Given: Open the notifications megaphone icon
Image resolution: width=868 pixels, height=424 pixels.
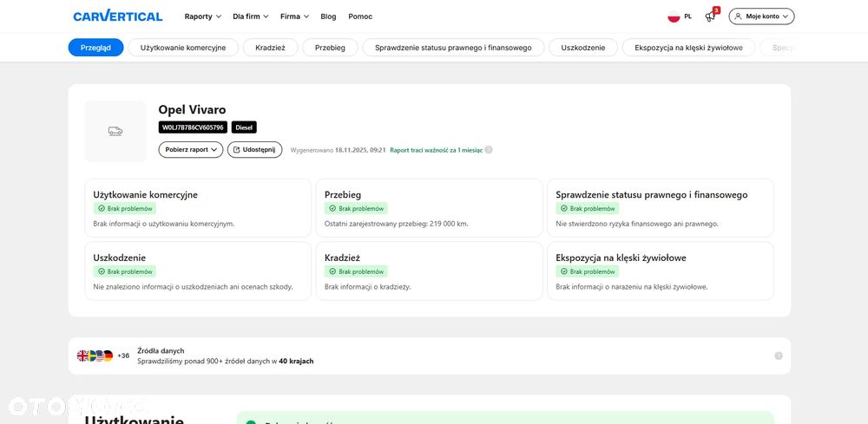Looking at the screenshot, I should point(710,16).
